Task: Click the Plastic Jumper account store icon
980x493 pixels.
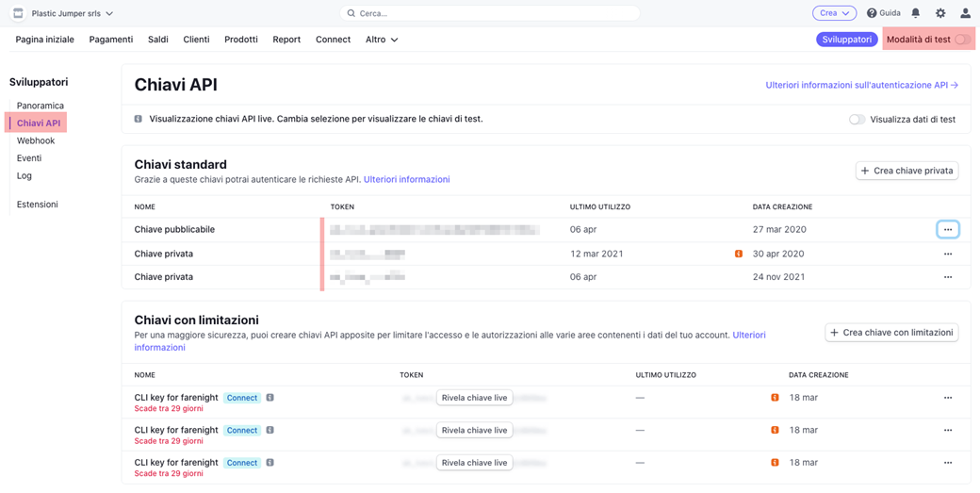Action: click(18, 13)
